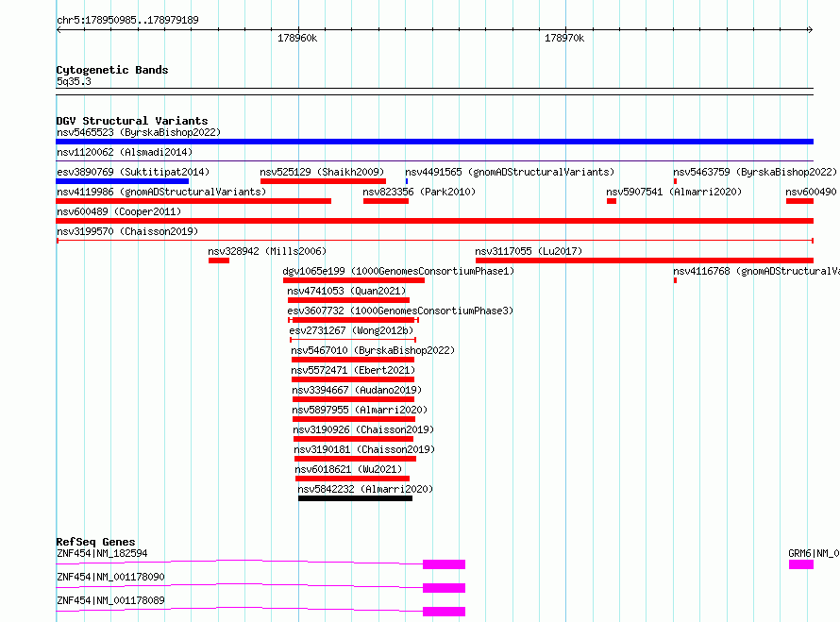Select the nsv4119986 red variant bar
Image resolution: width=840 pixels, height=622 pixels.
pyautogui.click(x=193, y=201)
